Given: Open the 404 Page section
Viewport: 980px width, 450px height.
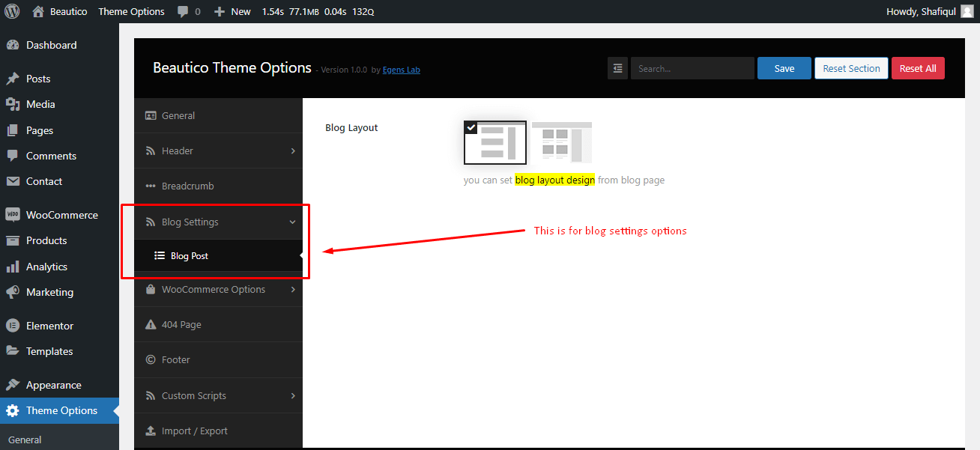Looking at the screenshot, I should [x=218, y=324].
